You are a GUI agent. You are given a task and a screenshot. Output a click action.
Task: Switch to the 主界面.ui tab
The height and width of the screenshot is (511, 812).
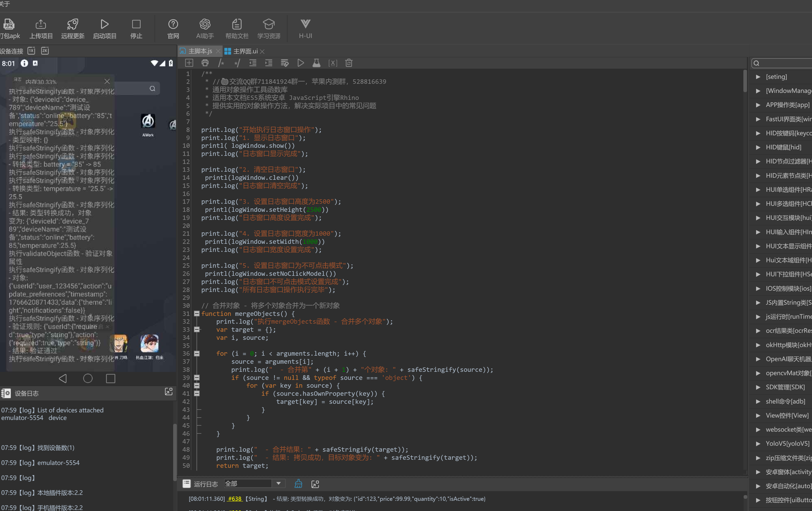pyautogui.click(x=245, y=51)
